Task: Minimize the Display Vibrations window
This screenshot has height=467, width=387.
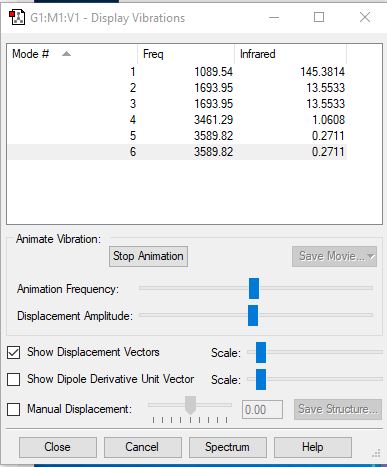Action: tap(274, 17)
